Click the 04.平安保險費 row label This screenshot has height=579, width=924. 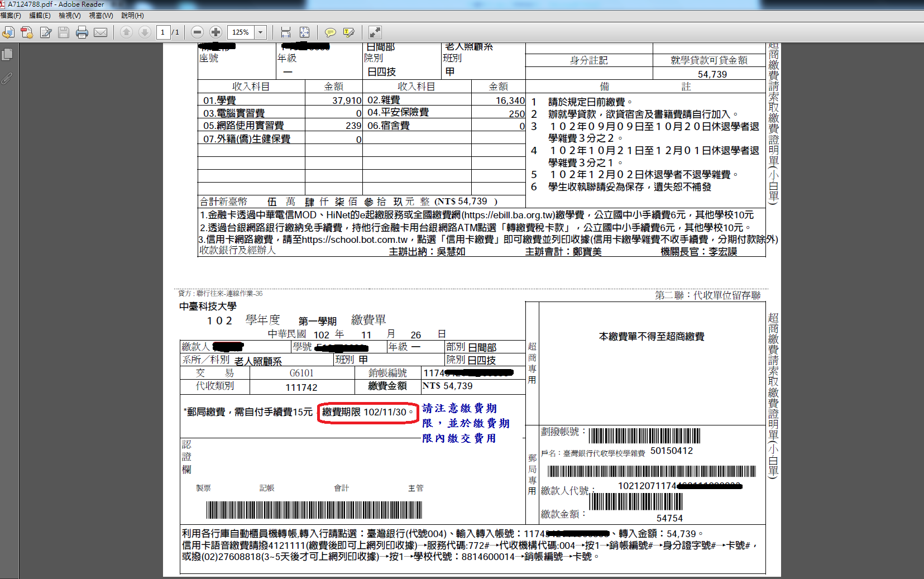(398, 112)
